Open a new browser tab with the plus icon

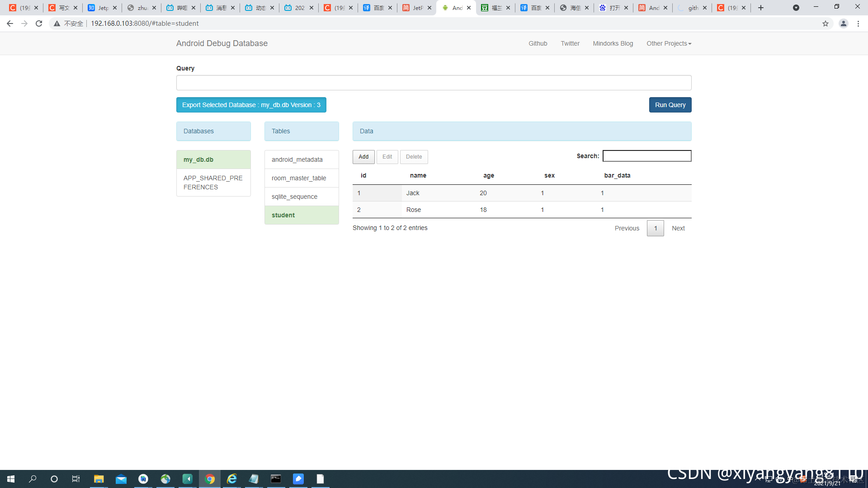pos(761,8)
